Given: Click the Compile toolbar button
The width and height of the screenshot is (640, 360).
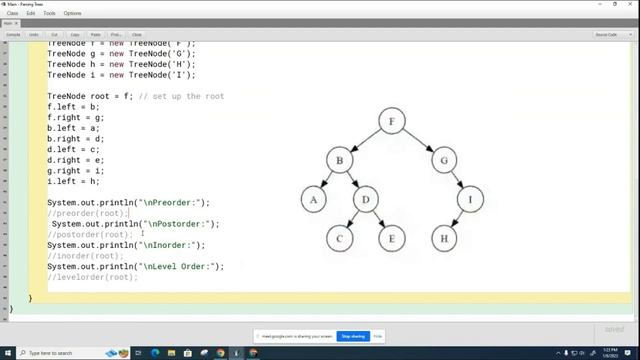Looking at the screenshot, I should [13, 35].
